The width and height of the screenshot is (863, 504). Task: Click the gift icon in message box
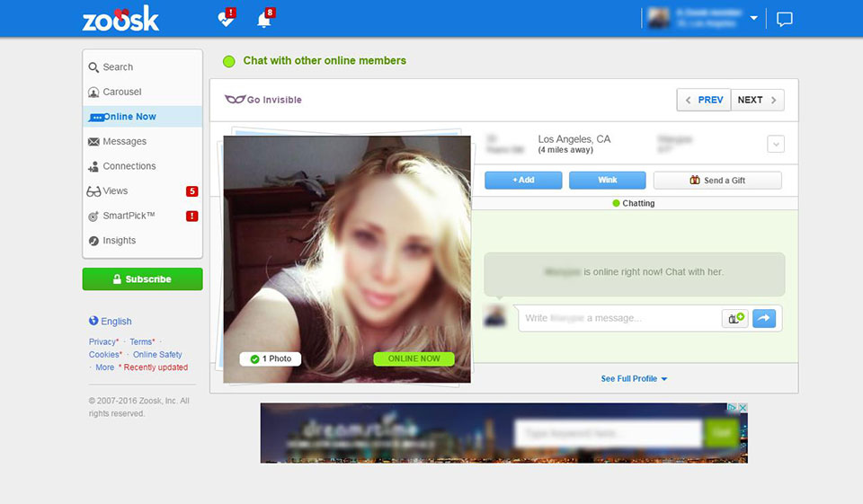(x=734, y=318)
